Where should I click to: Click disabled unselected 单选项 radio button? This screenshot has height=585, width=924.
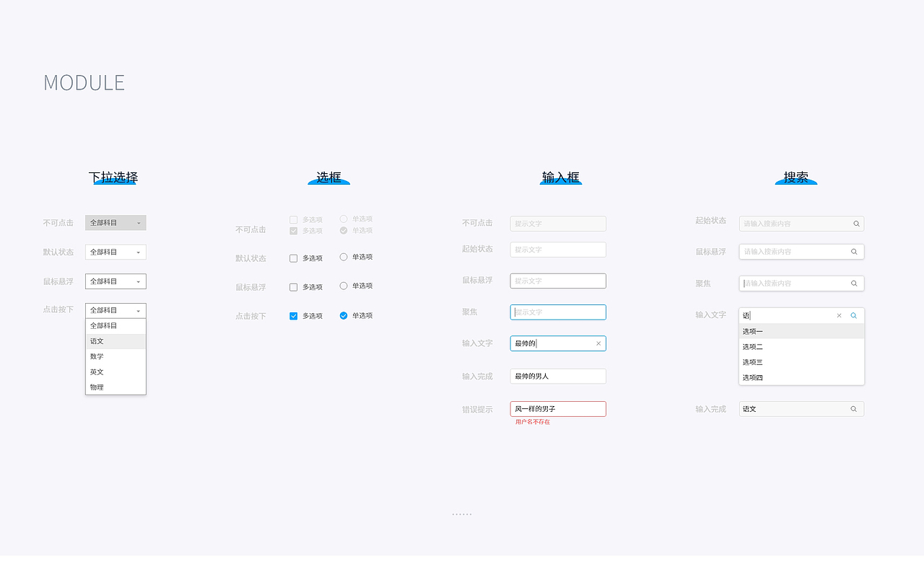pyautogui.click(x=344, y=219)
